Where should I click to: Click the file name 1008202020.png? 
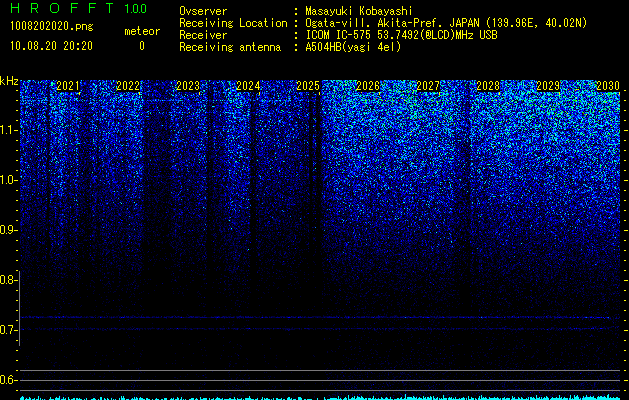52,27
